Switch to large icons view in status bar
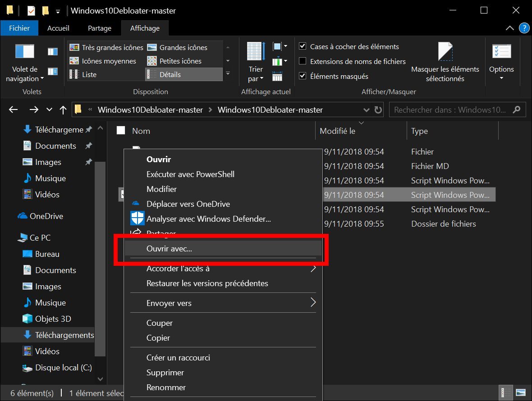This screenshot has width=532, height=401. pyautogui.click(x=520, y=393)
